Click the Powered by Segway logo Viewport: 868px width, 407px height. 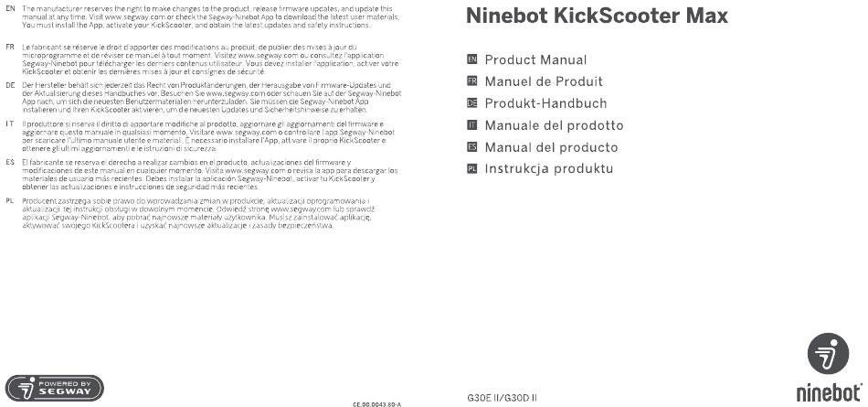pos(54,388)
